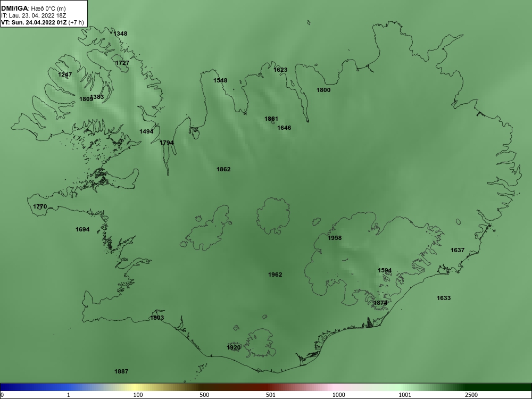Select the 1958 label on the glacier
The image size is (532, 399).
pyautogui.click(x=335, y=238)
